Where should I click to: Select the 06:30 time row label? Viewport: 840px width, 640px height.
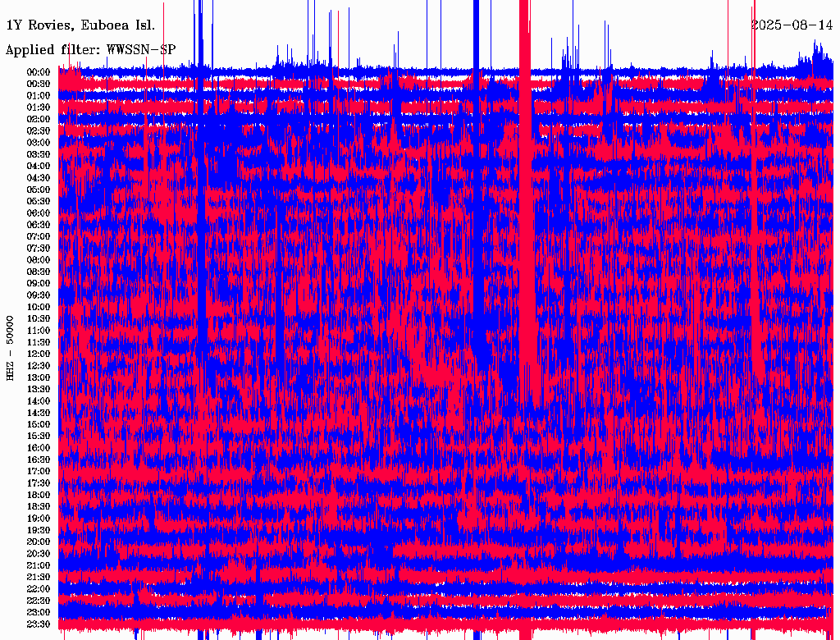pos(39,225)
